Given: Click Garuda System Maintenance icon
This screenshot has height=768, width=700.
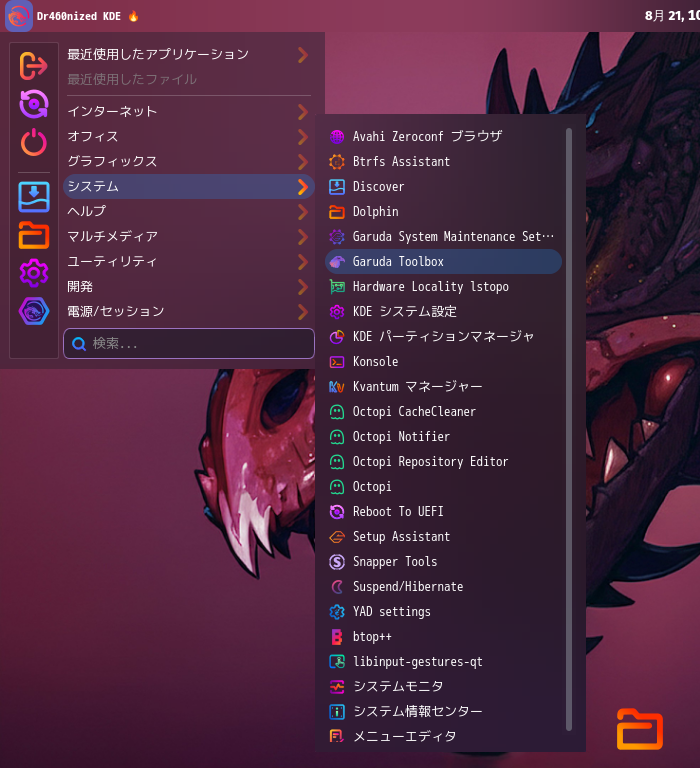Looking at the screenshot, I should coord(337,237).
